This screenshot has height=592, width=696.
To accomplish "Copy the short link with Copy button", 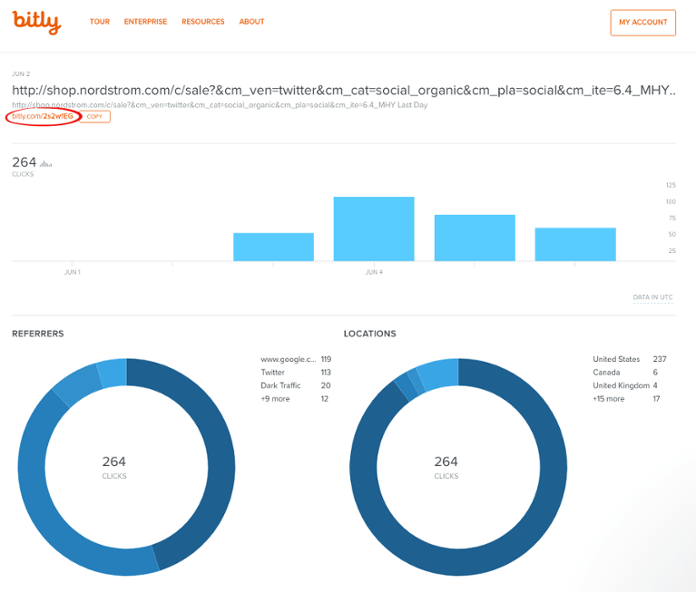I will click(95, 117).
